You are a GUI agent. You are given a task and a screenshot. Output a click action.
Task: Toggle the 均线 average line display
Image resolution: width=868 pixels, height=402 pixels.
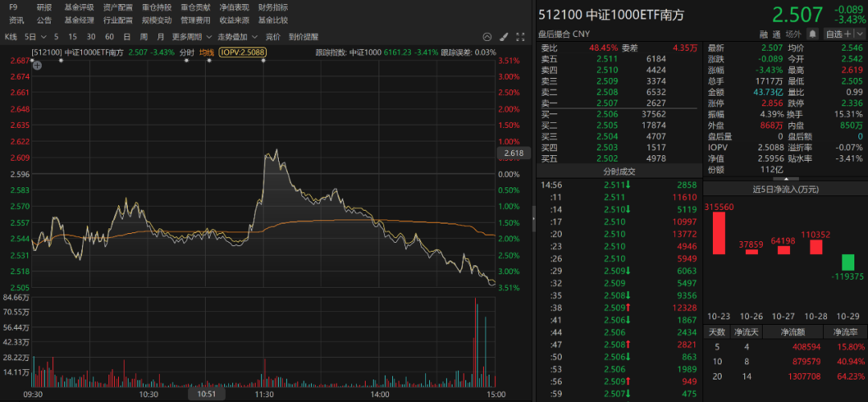[x=207, y=52]
